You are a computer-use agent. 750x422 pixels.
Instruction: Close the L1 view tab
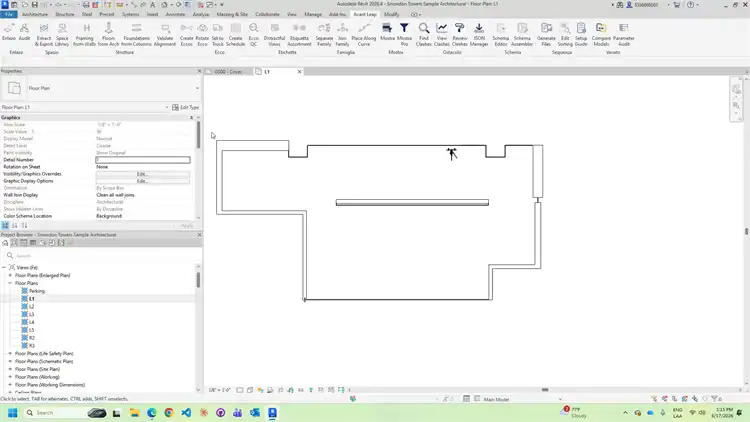coord(299,72)
